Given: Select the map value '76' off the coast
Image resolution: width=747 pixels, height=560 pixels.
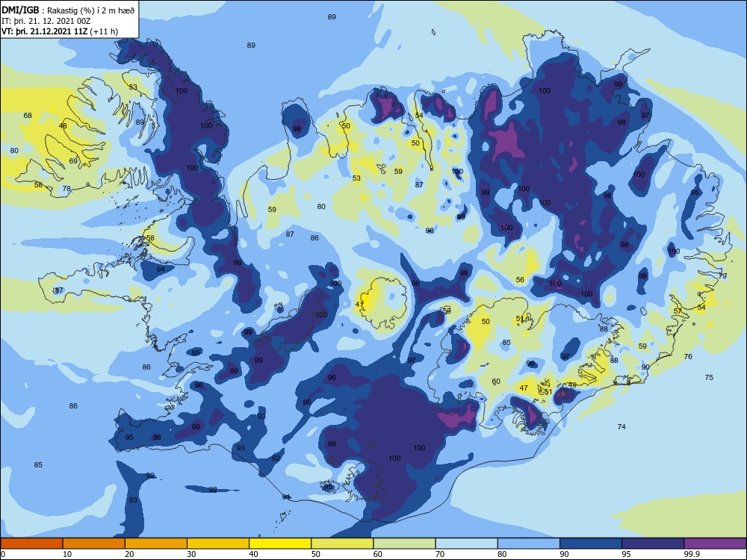Looking at the screenshot, I should [688, 357].
